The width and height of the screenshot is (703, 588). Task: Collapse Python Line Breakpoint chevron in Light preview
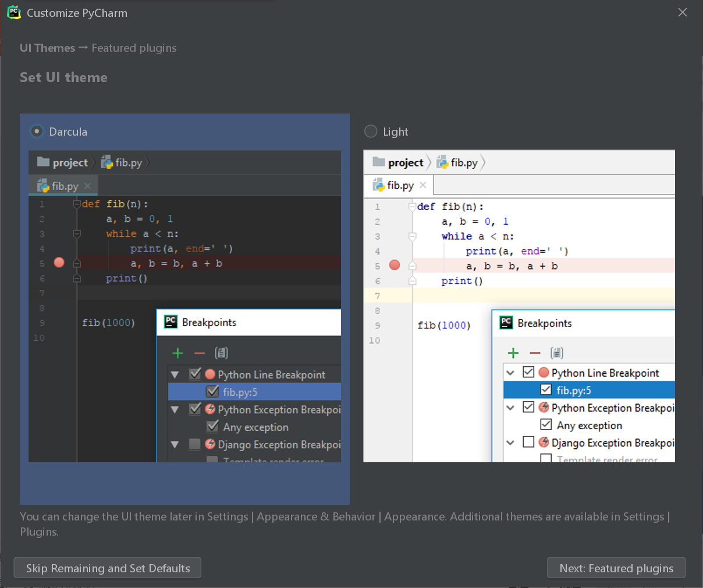click(x=510, y=373)
